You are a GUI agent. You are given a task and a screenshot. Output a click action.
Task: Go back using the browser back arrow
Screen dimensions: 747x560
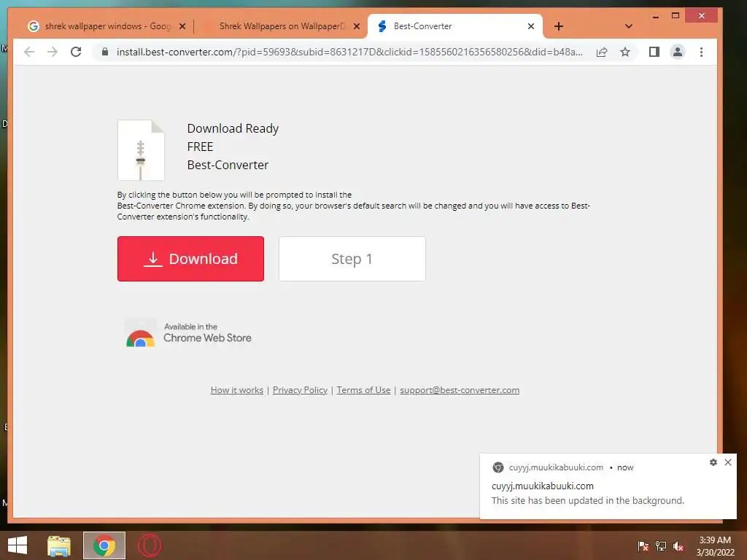[29, 52]
